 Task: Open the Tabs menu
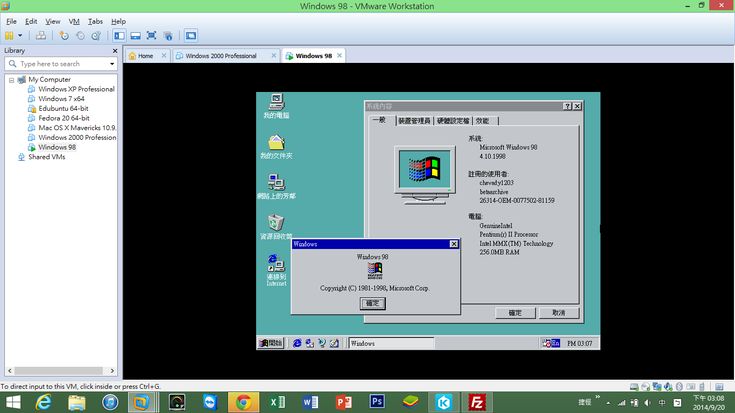pyautogui.click(x=95, y=22)
